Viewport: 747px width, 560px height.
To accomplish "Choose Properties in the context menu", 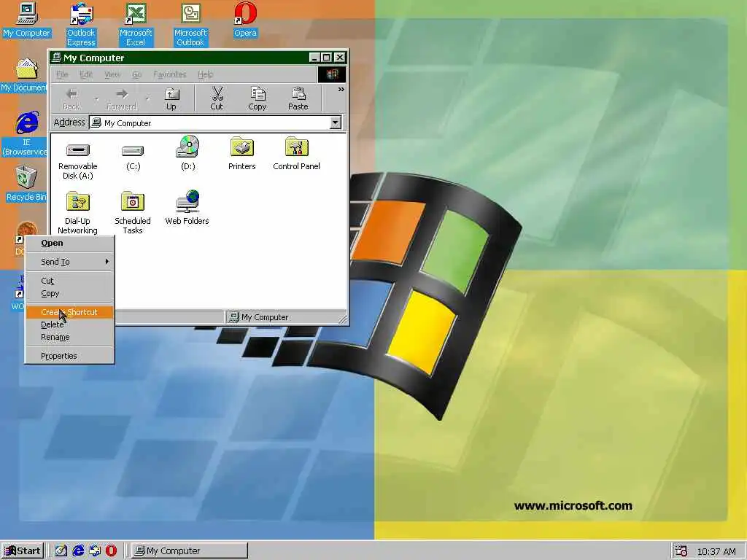I will pos(69,356).
